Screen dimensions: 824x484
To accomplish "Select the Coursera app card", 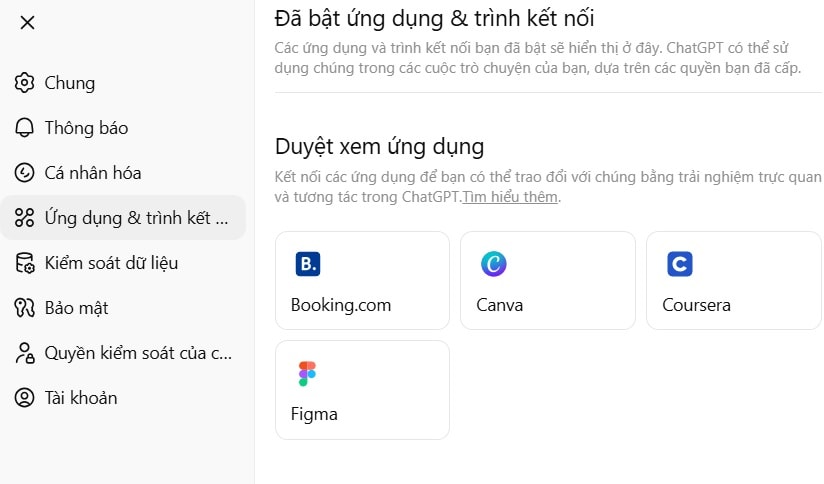I will click(x=733, y=281).
